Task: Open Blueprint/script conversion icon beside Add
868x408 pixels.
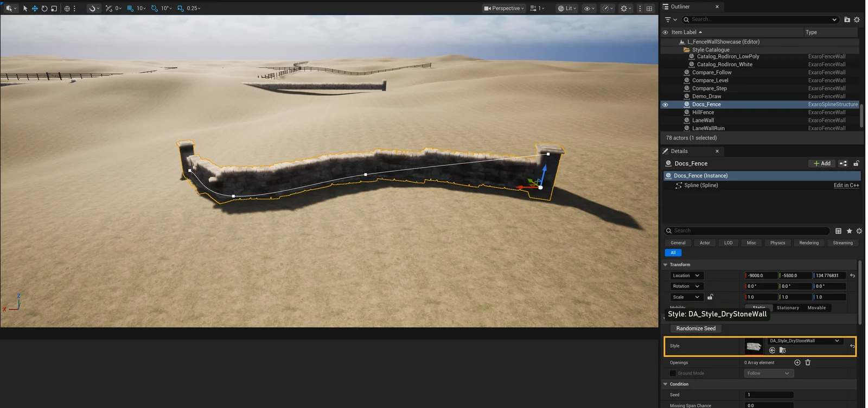Action: (843, 163)
